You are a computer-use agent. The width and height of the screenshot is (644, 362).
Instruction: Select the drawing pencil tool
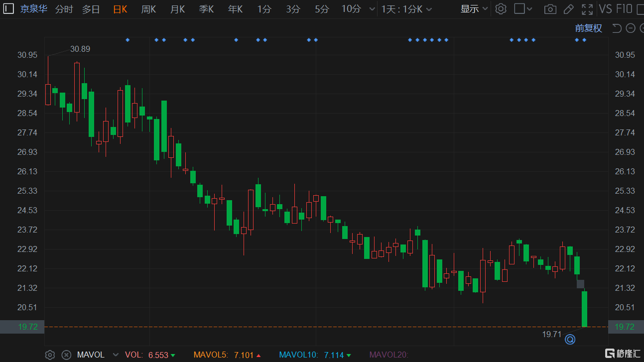(568, 9)
